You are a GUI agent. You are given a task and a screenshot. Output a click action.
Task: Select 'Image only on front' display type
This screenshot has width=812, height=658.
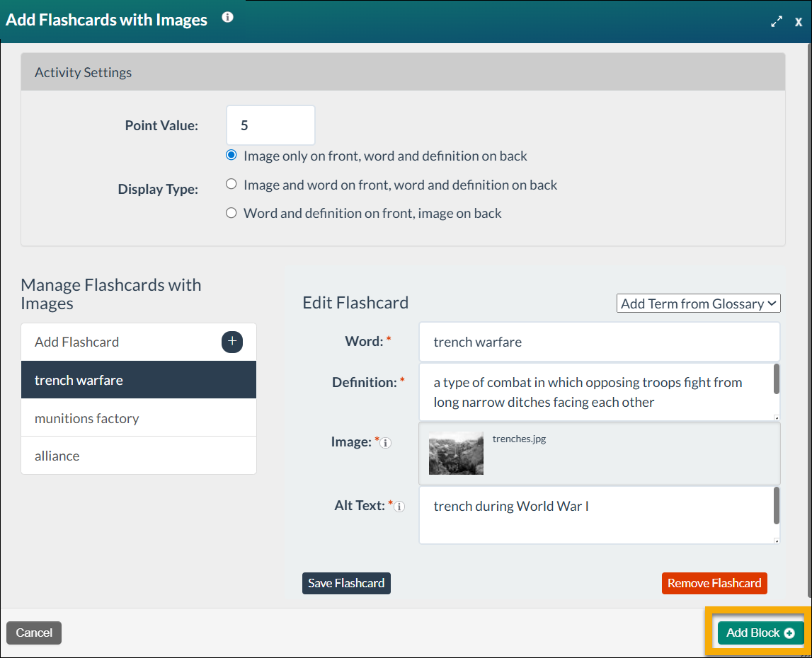(x=231, y=156)
